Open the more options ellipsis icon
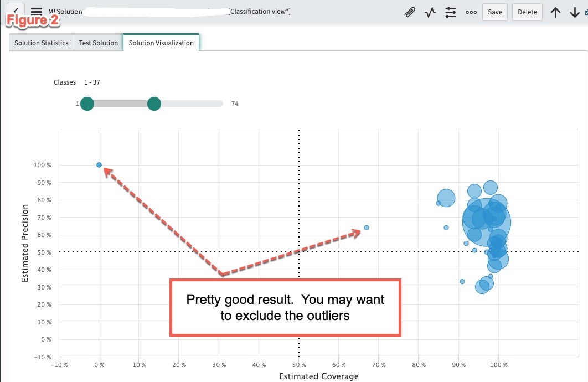This screenshot has width=588, height=382. pos(471,12)
